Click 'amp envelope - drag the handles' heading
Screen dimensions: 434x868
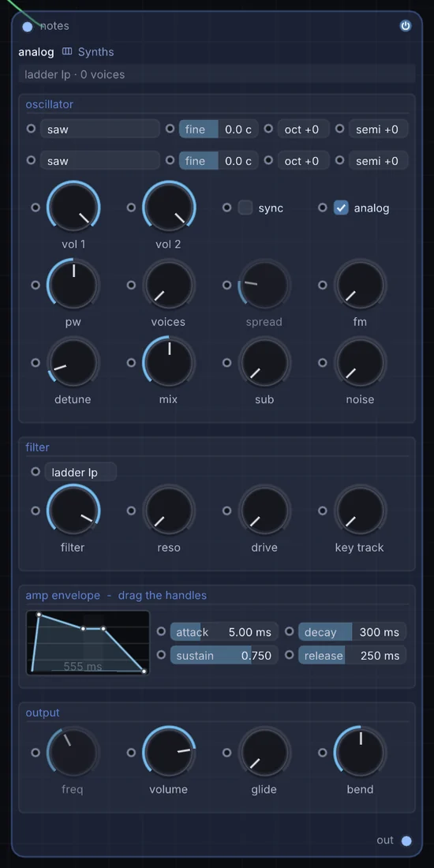tap(116, 595)
